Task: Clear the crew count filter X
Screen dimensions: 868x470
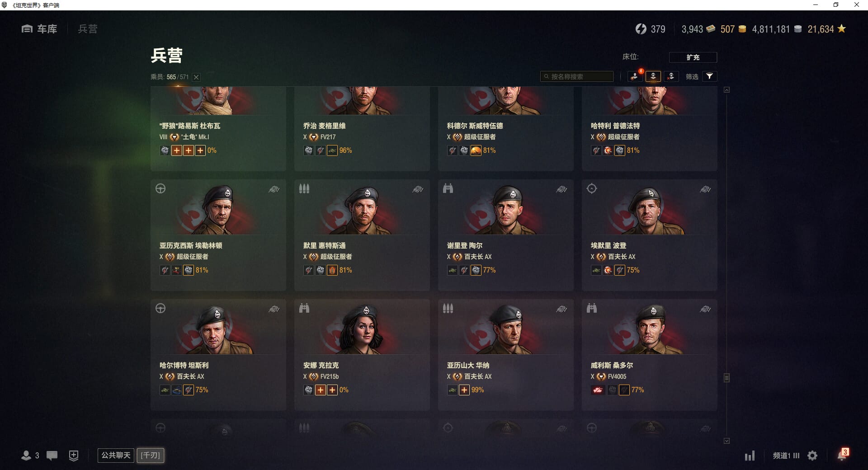Action: tap(196, 77)
